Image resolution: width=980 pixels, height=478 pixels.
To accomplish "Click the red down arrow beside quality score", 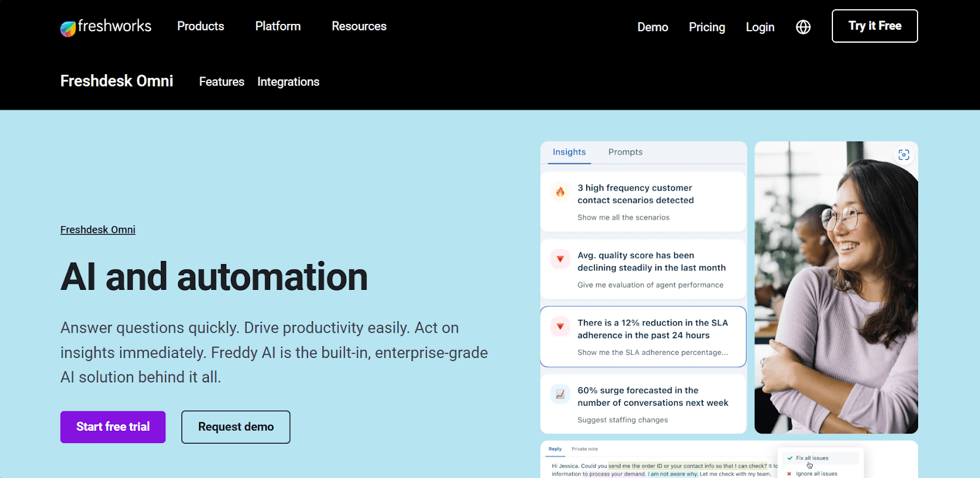I will click(x=560, y=259).
